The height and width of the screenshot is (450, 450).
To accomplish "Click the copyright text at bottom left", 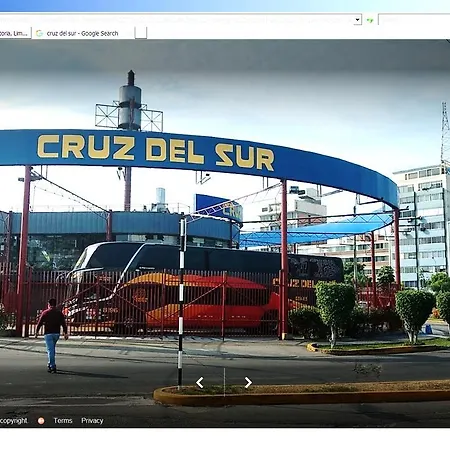I will (14, 421).
